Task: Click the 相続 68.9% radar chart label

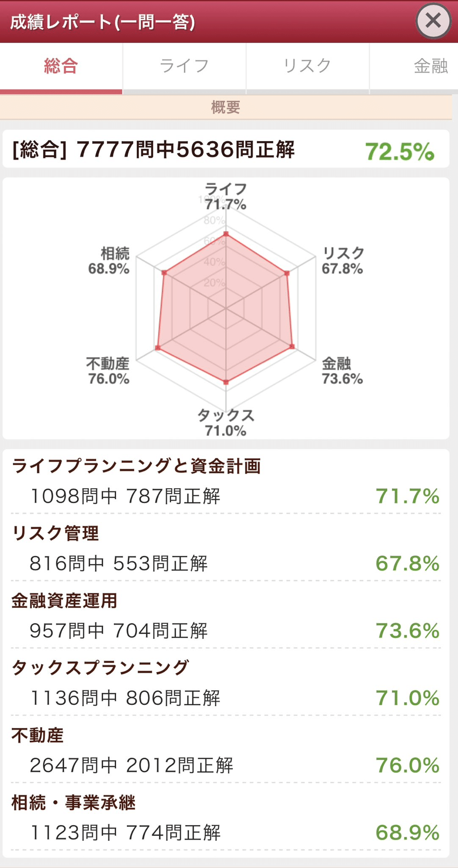Action: 109,261
